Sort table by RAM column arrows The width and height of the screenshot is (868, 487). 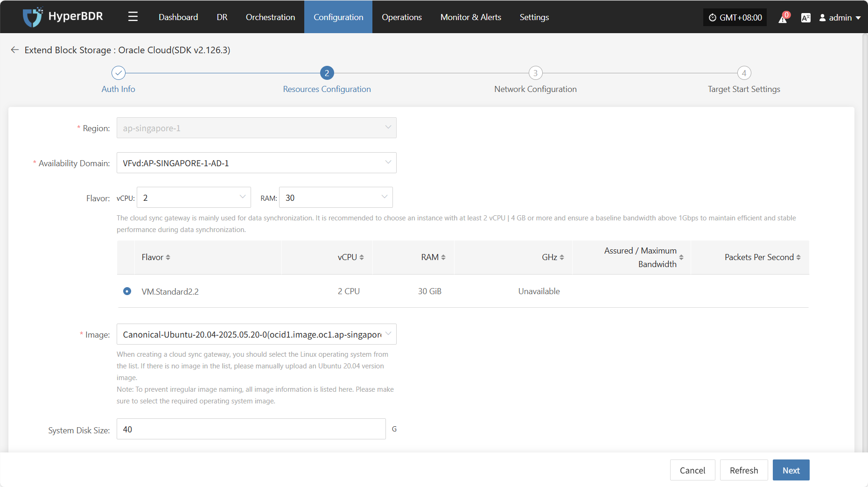pyautogui.click(x=443, y=257)
